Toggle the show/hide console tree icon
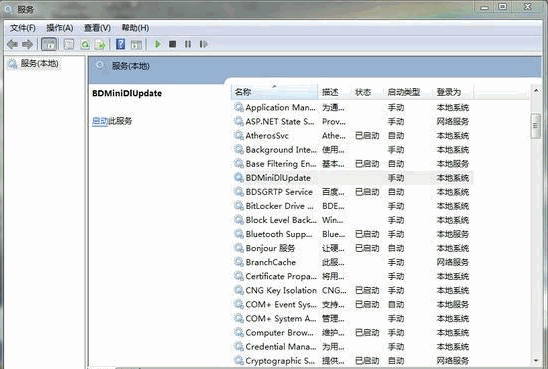548x369 pixels. coord(49,44)
